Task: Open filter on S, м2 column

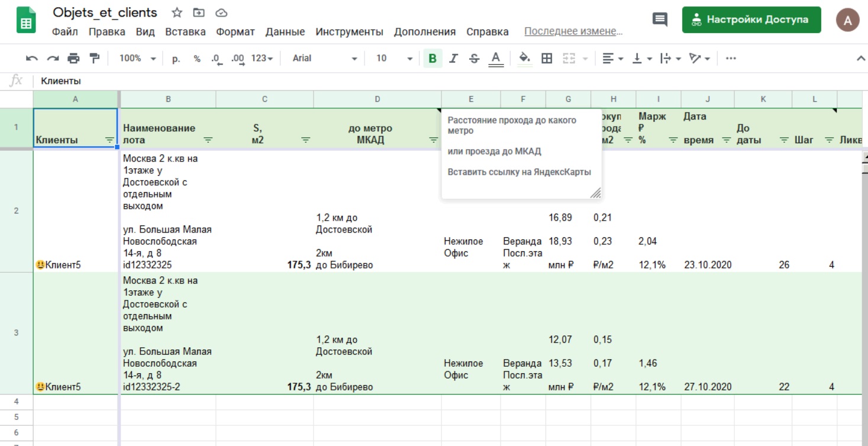Action: click(305, 140)
